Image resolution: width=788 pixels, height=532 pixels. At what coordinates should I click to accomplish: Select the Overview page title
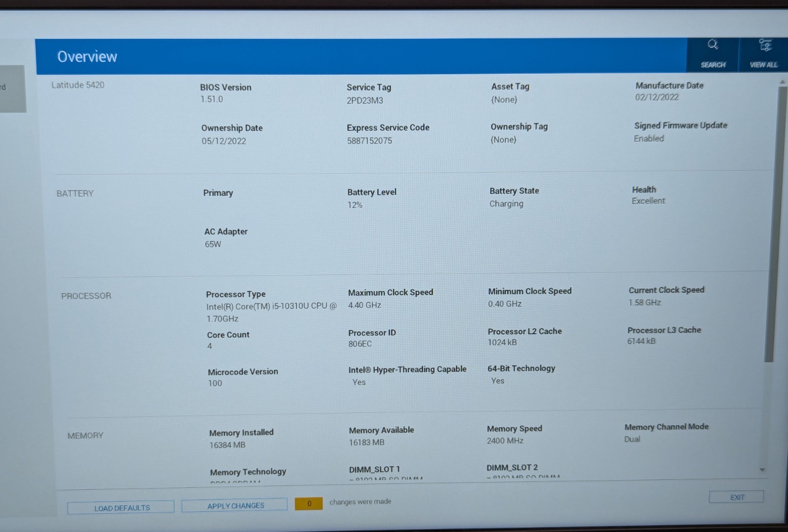click(87, 57)
